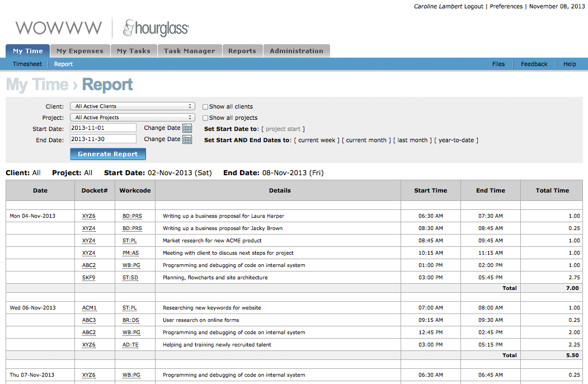Switch to the My Expenses tab
Screen dimensions: 588x384
point(79,50)
